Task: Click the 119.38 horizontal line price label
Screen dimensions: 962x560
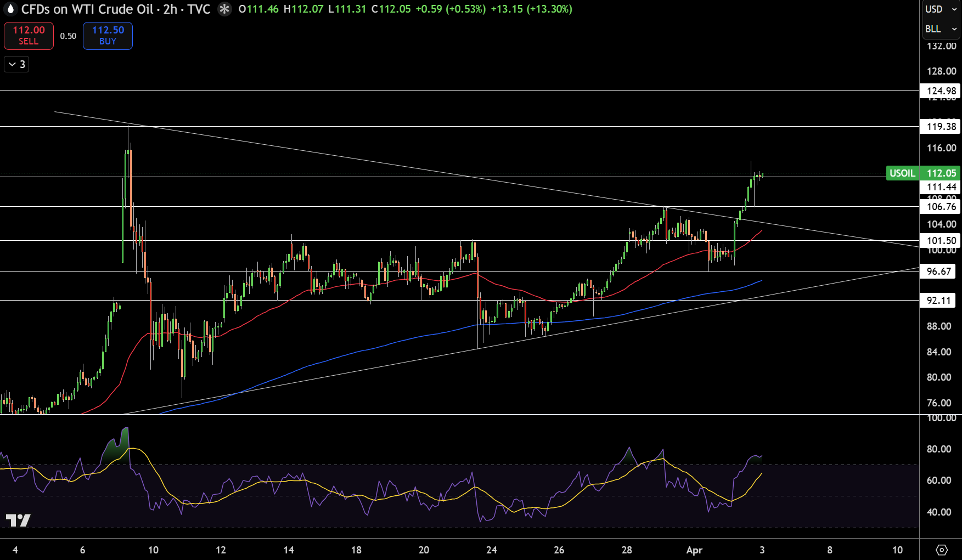Action: click(940, 127)
